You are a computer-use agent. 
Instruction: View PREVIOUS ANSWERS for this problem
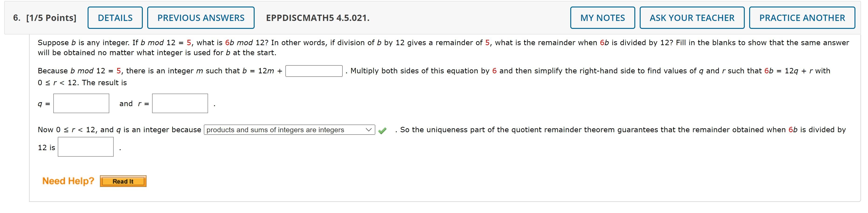[x=201, y=17]
